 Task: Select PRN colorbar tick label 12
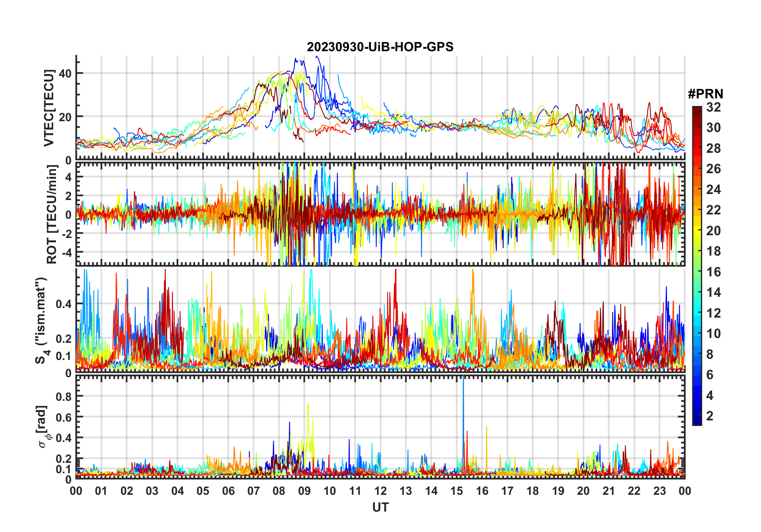click(713, 313)
